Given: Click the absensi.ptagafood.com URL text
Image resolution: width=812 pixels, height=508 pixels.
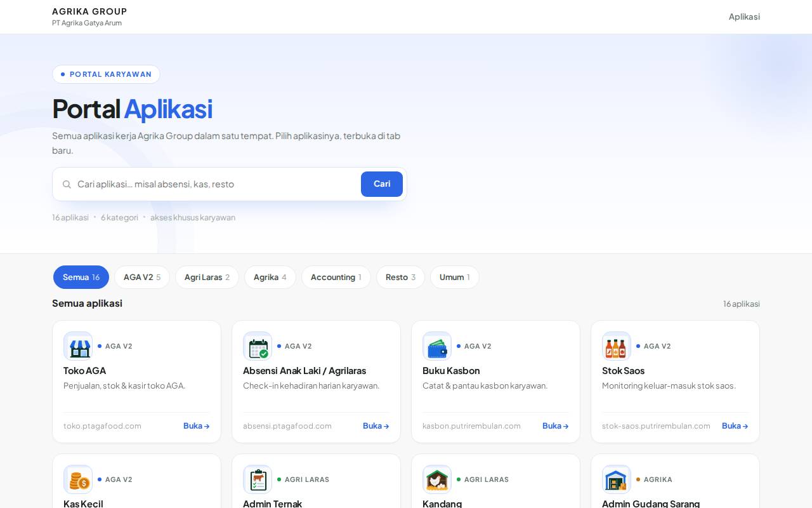Looking at the screenshot, I should [287, 426].
